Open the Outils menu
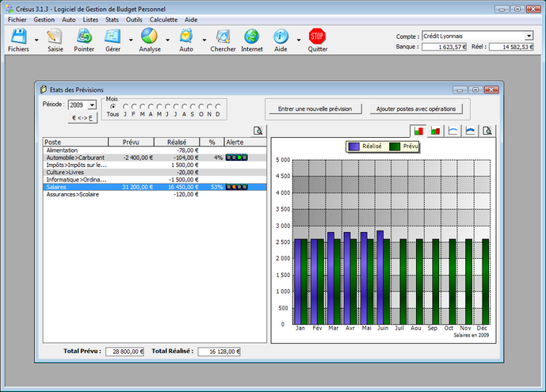The height and width of the screenshot is (392, 546). click(134, 20)
